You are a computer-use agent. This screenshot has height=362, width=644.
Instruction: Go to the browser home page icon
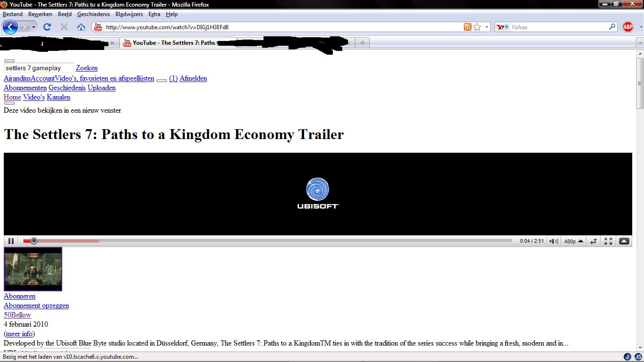[81, 27]
